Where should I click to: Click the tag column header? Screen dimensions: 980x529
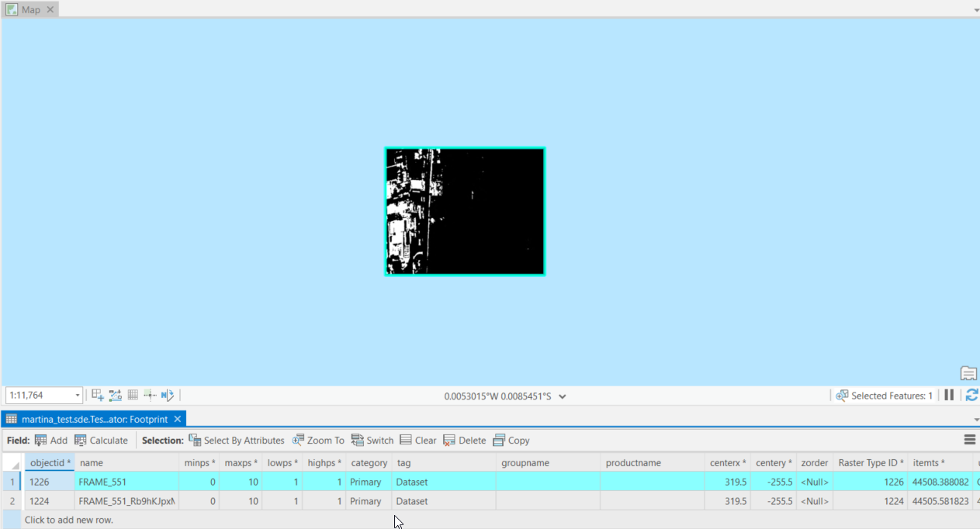(444, 462)
